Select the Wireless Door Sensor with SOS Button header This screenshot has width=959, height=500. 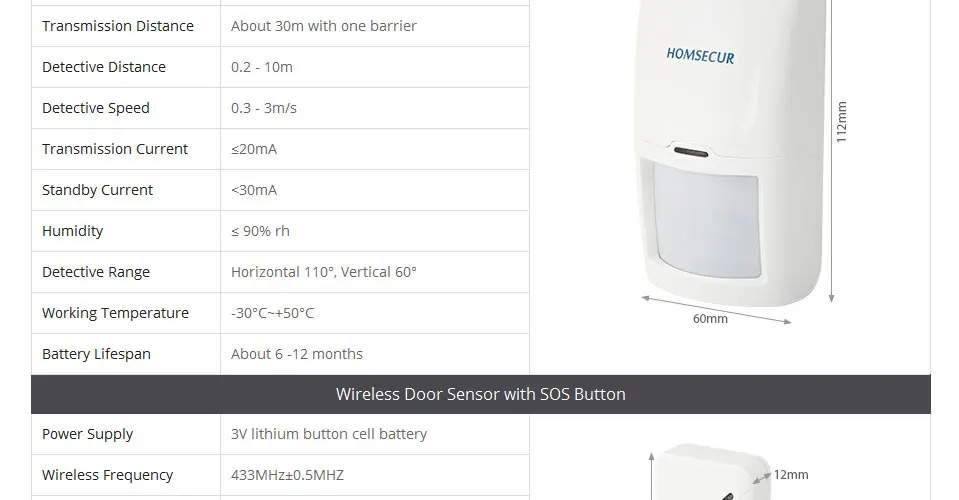click(x=481, y=394)
